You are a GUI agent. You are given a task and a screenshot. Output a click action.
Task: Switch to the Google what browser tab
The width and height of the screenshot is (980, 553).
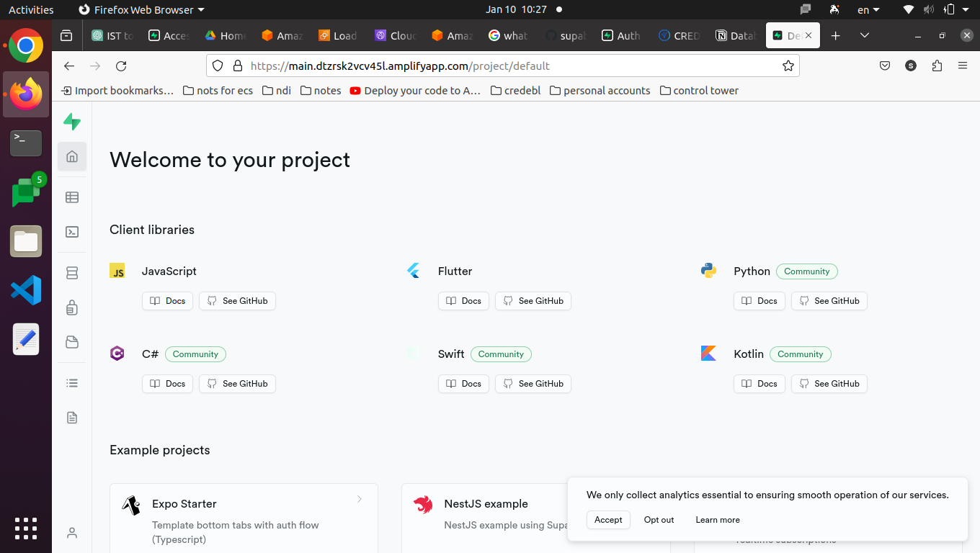[x=508, y=35]
